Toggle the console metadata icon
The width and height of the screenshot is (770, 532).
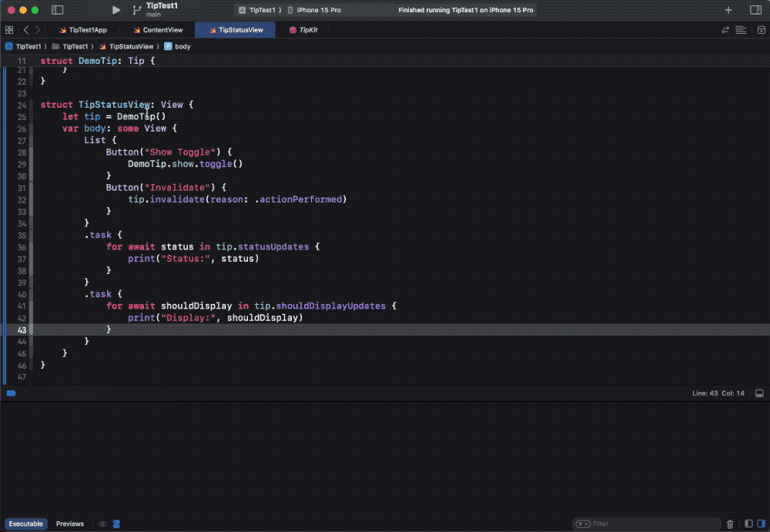pyautogui.click(x=116, y=524)
